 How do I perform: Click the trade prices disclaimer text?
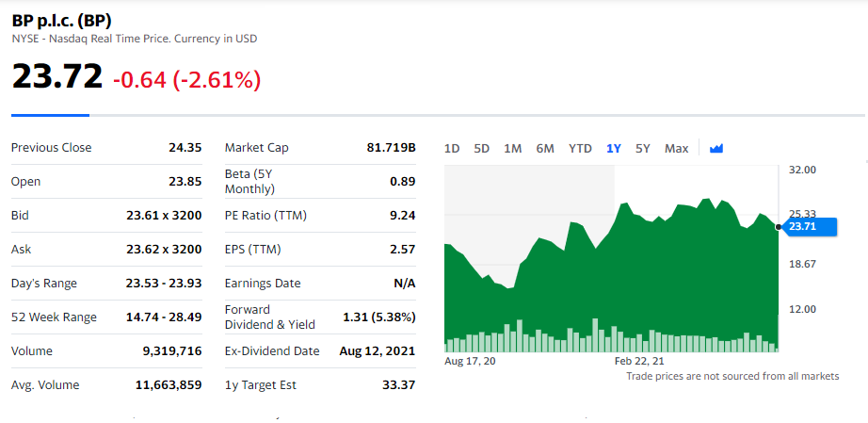[732, 377]
